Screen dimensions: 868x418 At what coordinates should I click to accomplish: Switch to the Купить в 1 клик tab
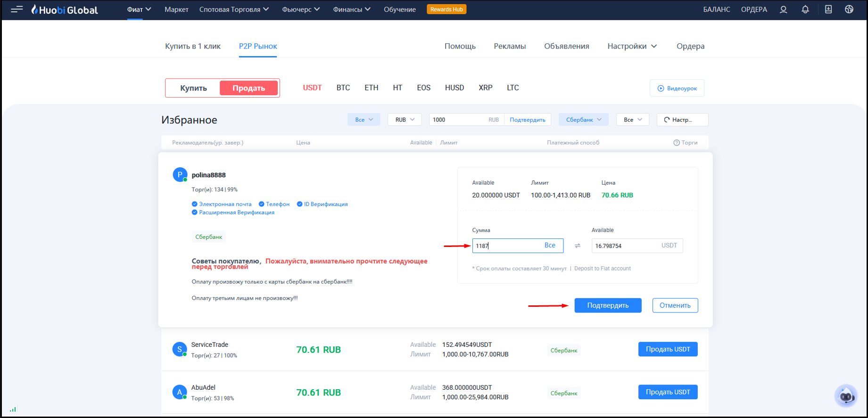click(193, 46)
